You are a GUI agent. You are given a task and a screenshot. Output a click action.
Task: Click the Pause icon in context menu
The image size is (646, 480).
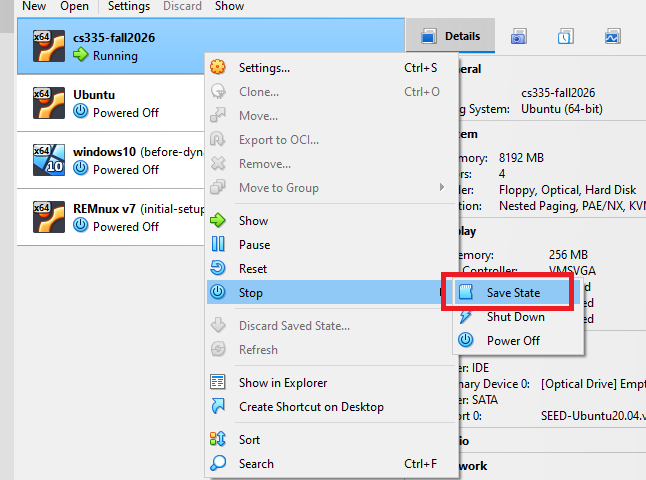tap(218, 245)
